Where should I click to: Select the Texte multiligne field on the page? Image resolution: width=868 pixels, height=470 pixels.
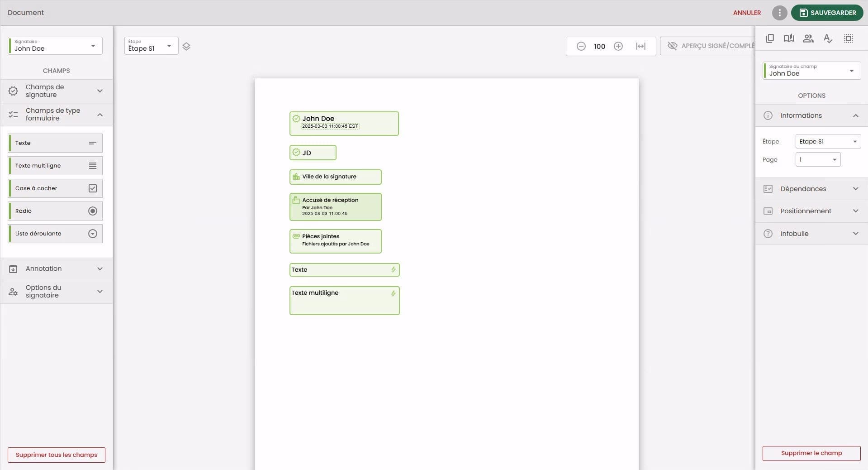(x=344, y=301)
